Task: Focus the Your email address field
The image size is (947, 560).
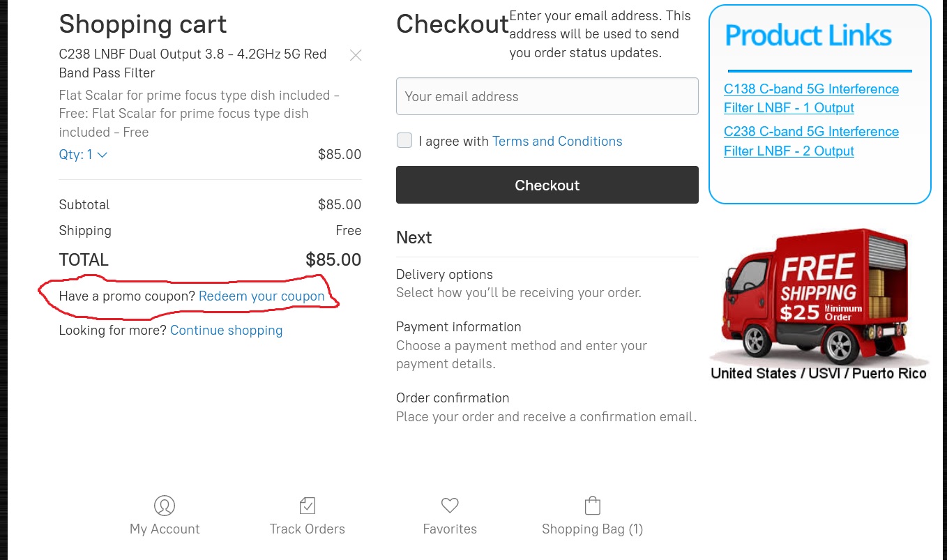Action: (x=547, y=96)
